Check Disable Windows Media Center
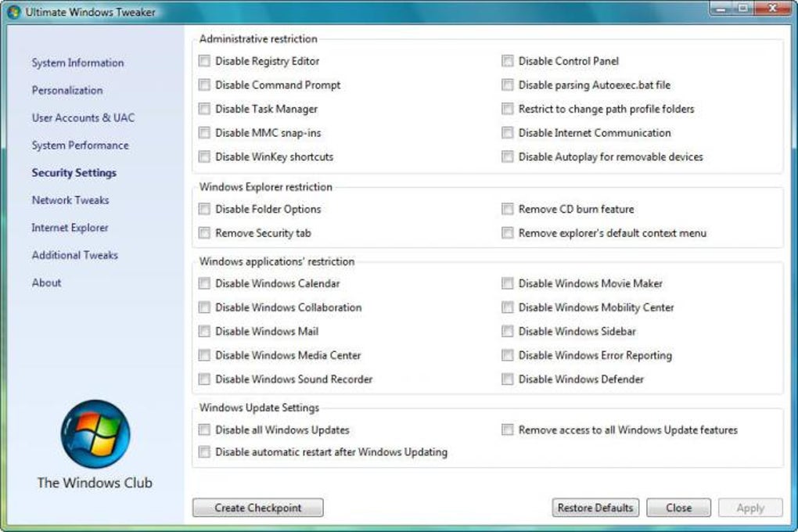This screenshot has width=798, height=532. [x=204, y=355]
